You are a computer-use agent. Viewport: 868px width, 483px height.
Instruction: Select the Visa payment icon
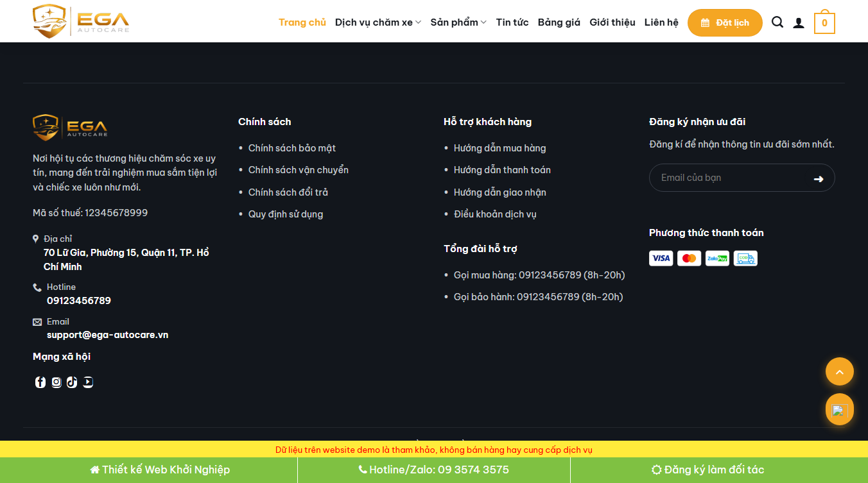[661, 258]
